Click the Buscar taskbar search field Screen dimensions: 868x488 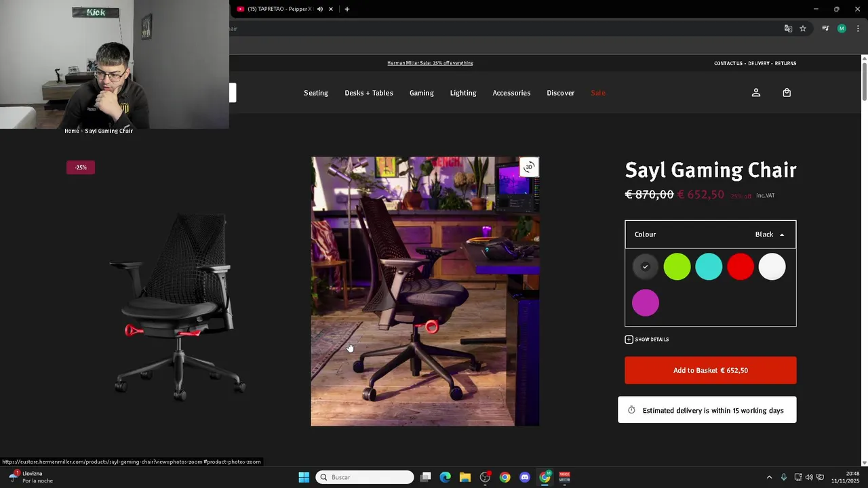(x=365, y=477)
